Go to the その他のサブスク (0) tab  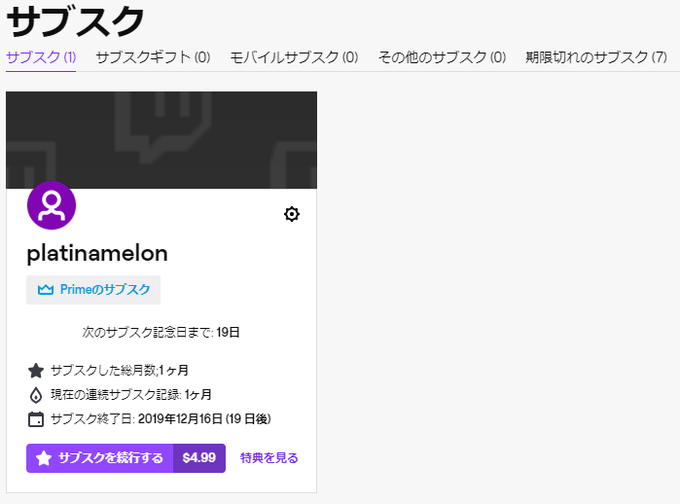coord(442,57)
